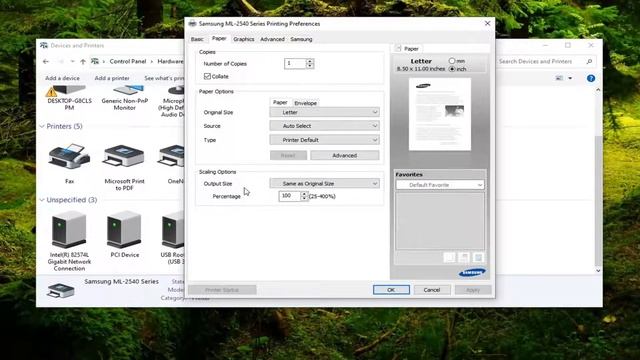640x360 pixels.
Task: Click the letter page preview thumbnail
Action: point(440,114)
